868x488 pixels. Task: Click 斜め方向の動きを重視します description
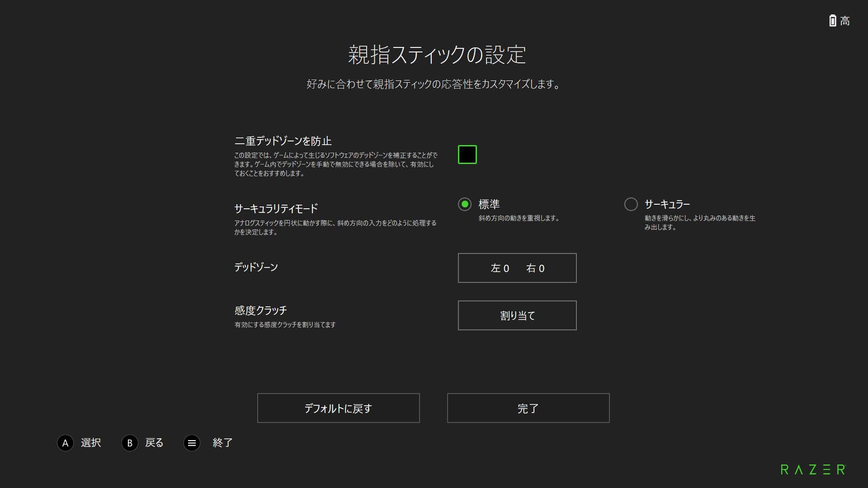(x=520, y=218)
